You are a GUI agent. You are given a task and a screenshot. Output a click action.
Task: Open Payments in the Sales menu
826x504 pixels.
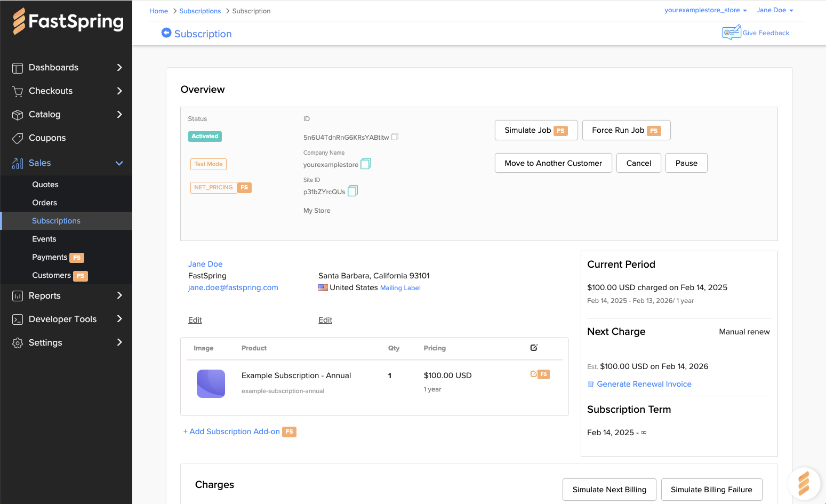point(50,257)
